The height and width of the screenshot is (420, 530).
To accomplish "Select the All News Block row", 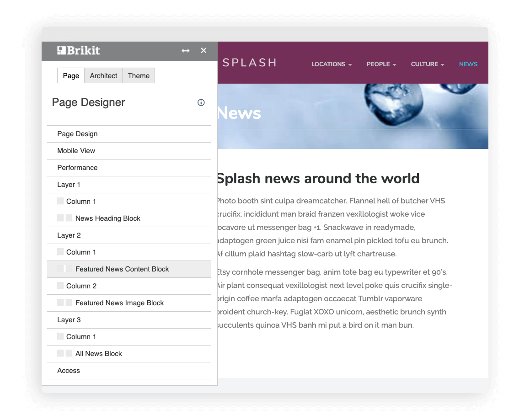I will click(129, 353).
